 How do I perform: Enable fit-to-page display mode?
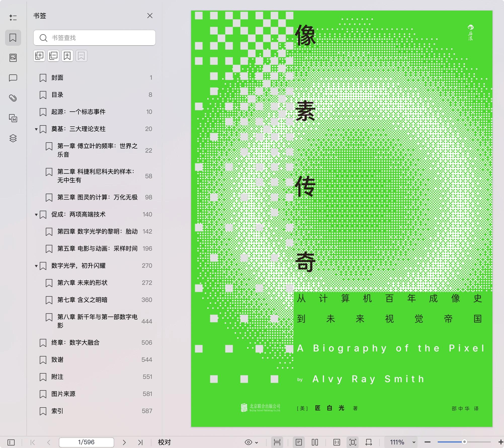click(x=353, y=442)
